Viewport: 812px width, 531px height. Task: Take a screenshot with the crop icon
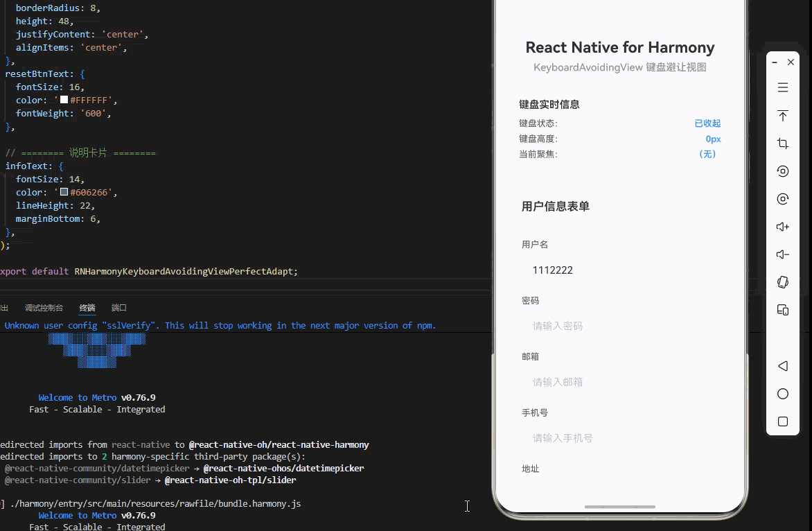pyautogui.click(x=782, y=143)
